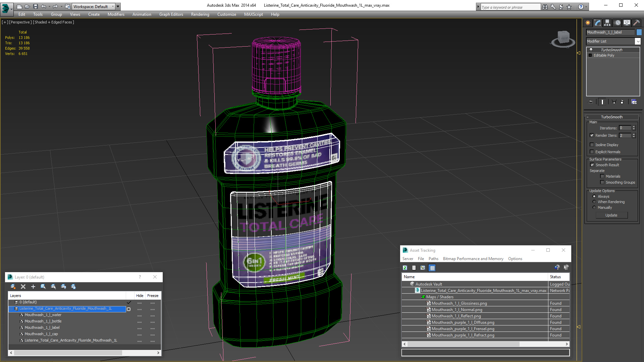644x362 pixels.
Task: Expand the Editable Poly modifier
Action: [590, 55]
